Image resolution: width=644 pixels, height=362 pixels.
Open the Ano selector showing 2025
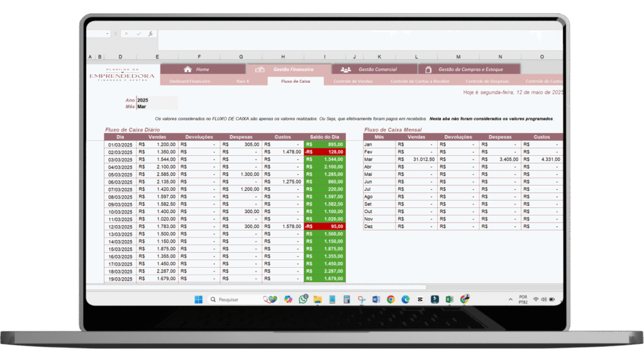click(x=157, y=100)
